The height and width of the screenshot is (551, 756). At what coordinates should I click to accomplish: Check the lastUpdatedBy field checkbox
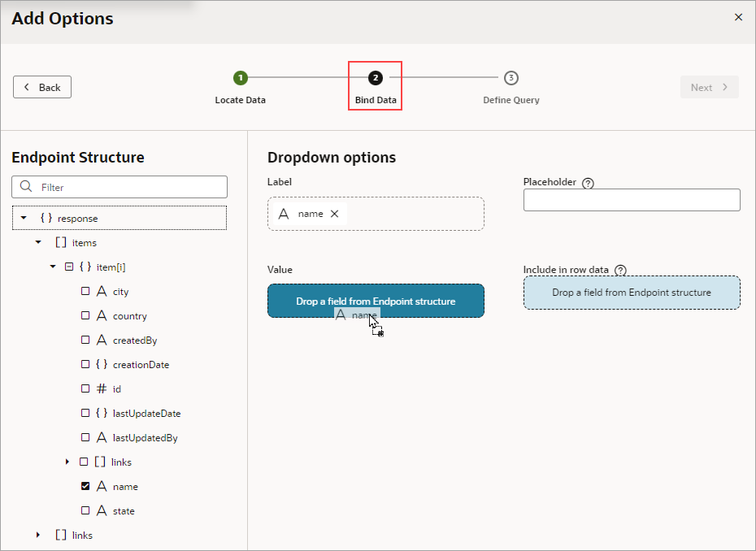[85, 437]
